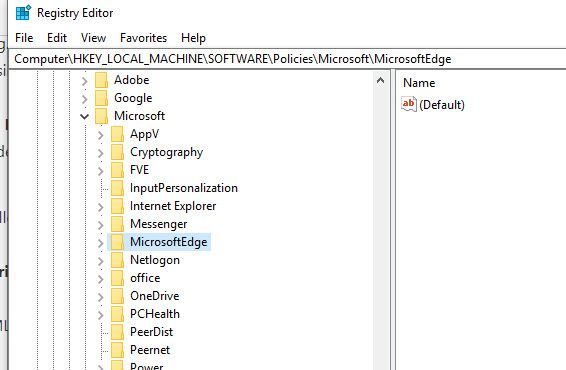Expand the Cryptography key
The width and height of the screenshot is (566, 370).
click(x=101, y=153)
